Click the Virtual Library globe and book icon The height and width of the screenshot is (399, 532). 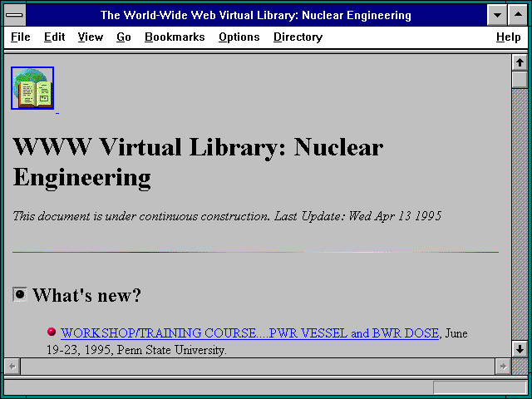click(32, 88)
